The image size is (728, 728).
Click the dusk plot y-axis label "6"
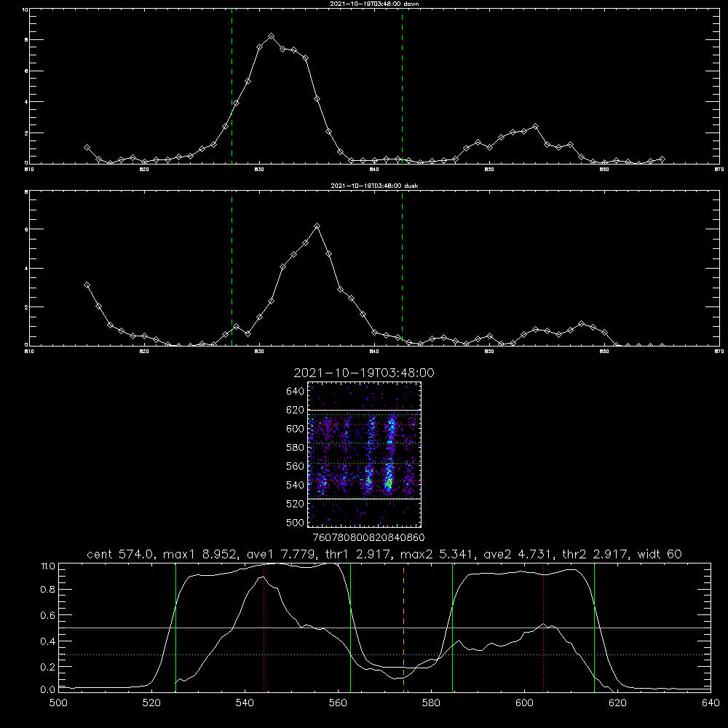click(x=26, y=229)
